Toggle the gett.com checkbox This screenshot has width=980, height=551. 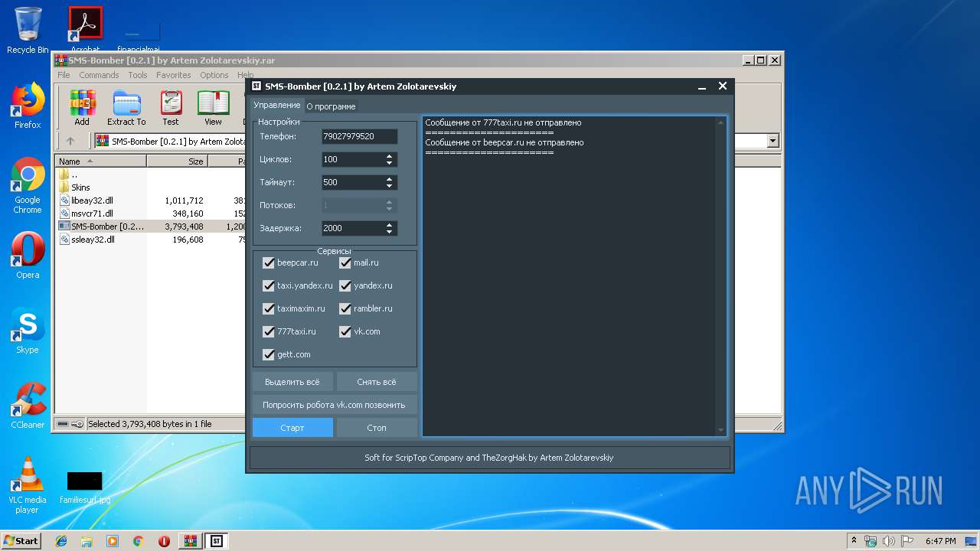tap(268, 354)
